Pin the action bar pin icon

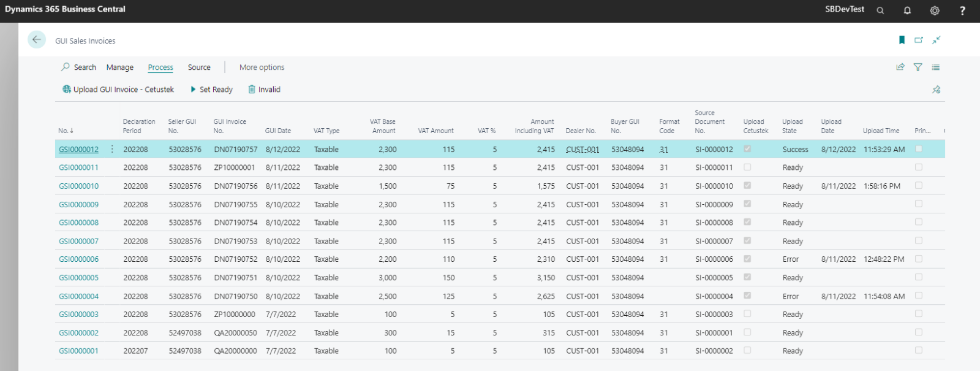tap(936, 90)
